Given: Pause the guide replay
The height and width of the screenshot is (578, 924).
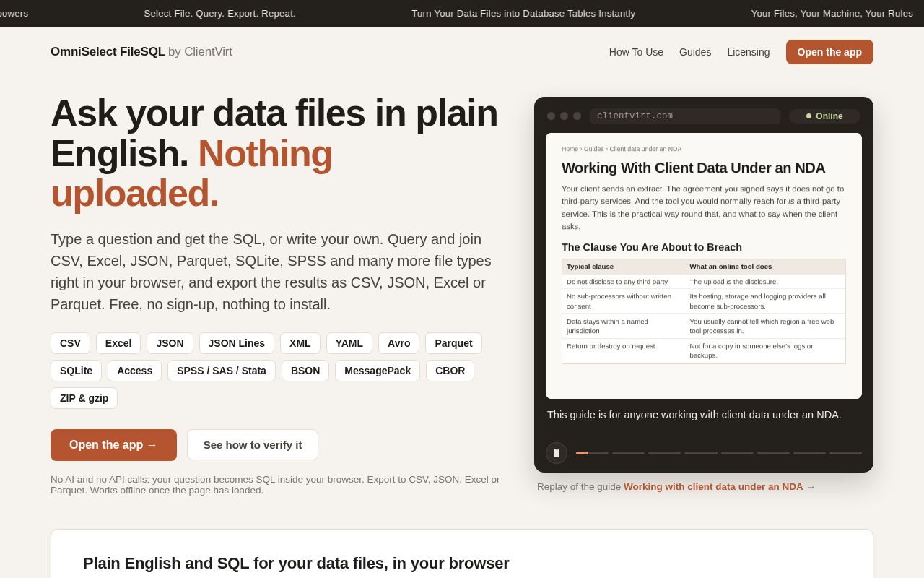Looking at the screenshot, I should click(x=557, y=453).
